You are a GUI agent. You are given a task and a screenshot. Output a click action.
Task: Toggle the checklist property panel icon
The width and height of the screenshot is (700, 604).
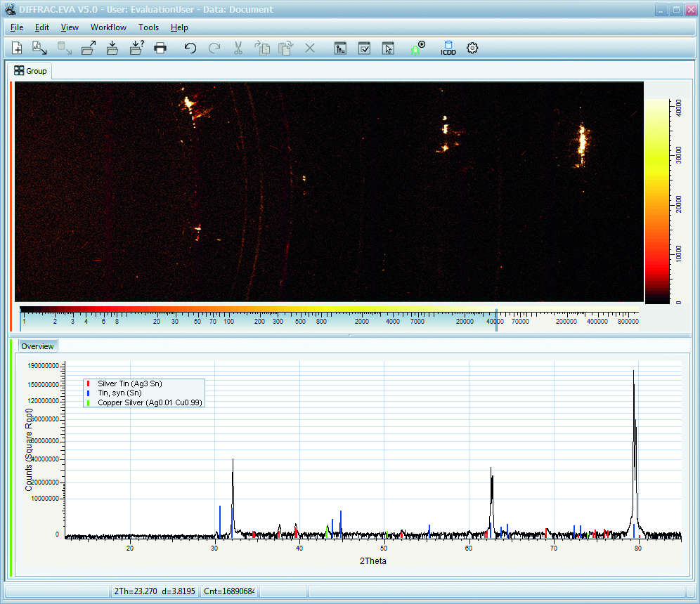pos(364,48)
